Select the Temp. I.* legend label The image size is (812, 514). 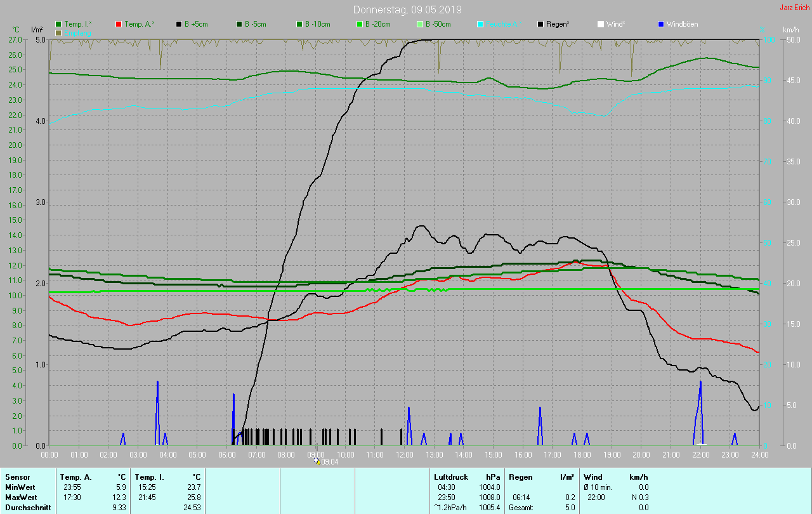click(78, 24)
